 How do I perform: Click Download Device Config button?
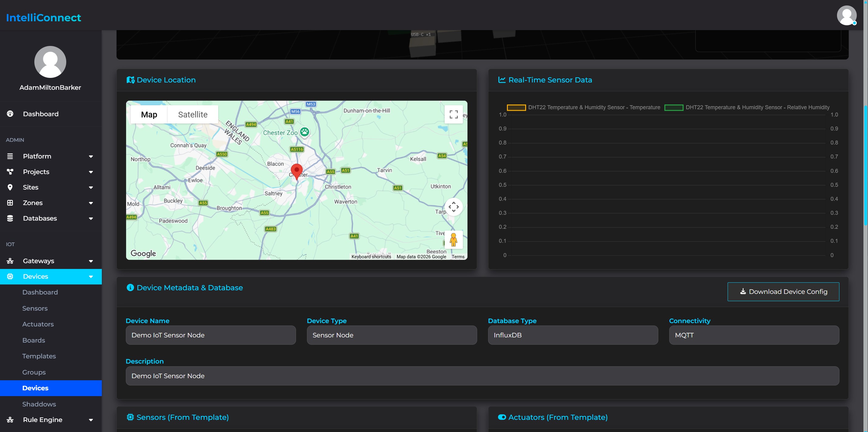(x=783, y=292)
